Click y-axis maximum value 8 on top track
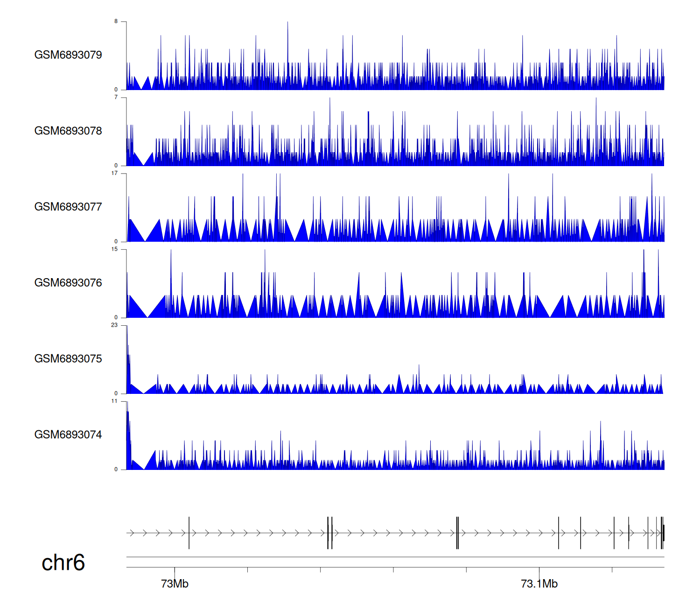 pos(116,21)
